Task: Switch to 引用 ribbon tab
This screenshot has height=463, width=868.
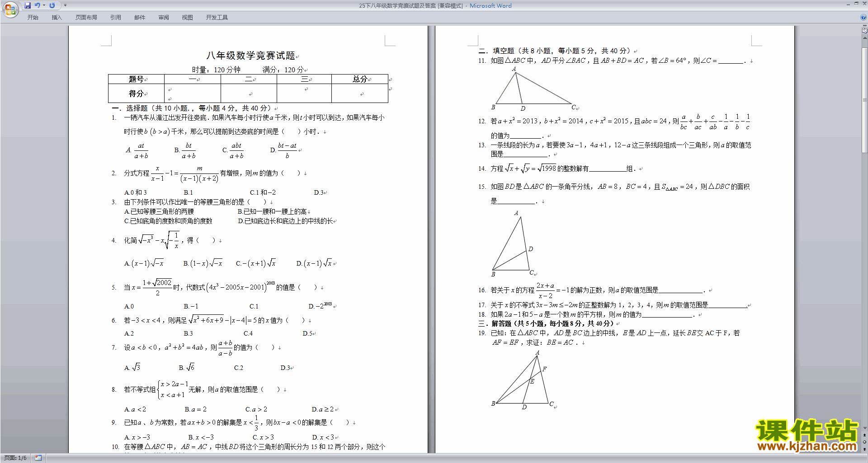Action: [x=115, y=18]
